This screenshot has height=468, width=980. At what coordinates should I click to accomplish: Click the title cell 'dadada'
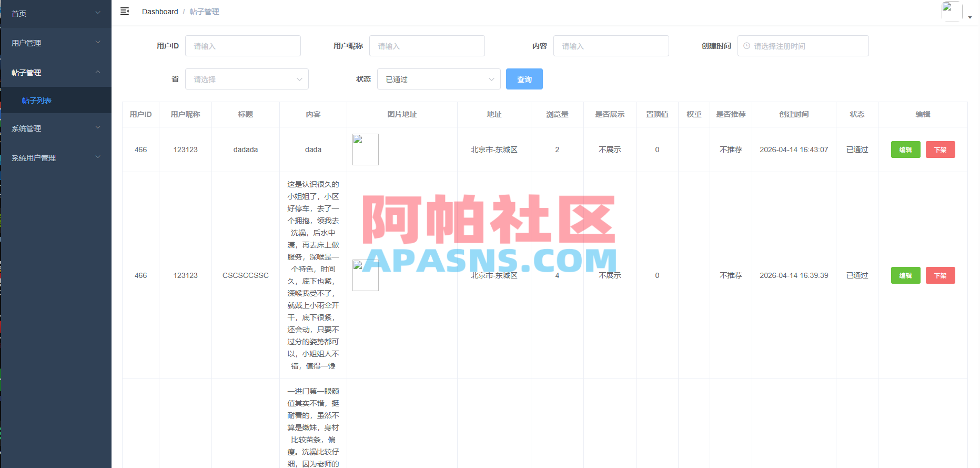tap(246, 150)
